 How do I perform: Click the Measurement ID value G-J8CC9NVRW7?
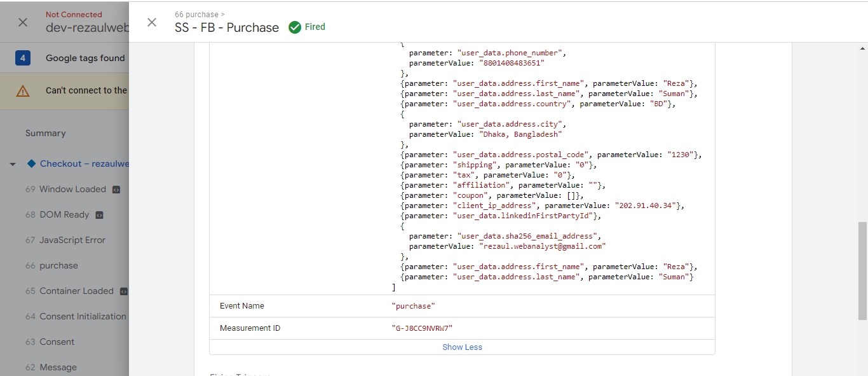point(422,328)
